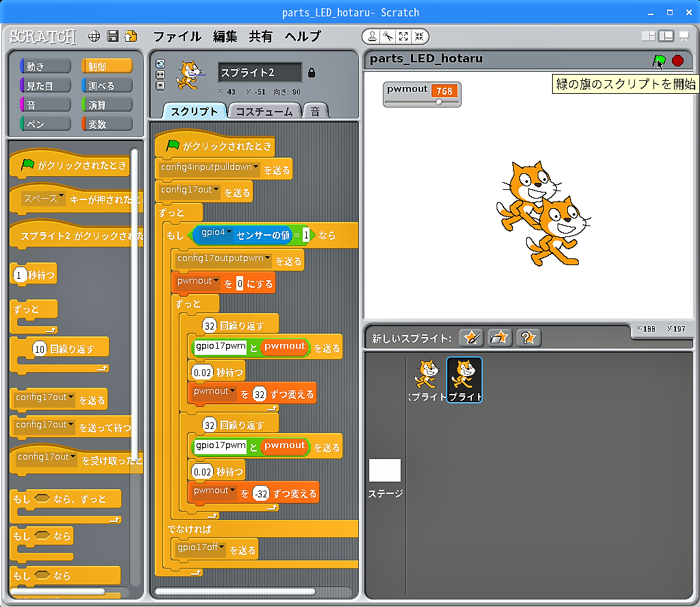Enter presentation mode
The image size is (700, 607).
(x=684, y=36)
